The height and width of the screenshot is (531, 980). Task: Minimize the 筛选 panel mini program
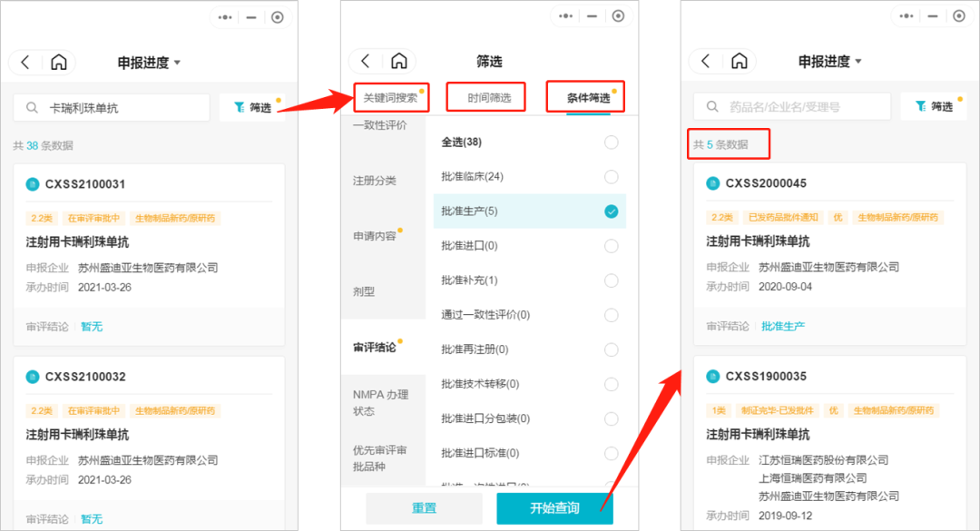point(592,15)
